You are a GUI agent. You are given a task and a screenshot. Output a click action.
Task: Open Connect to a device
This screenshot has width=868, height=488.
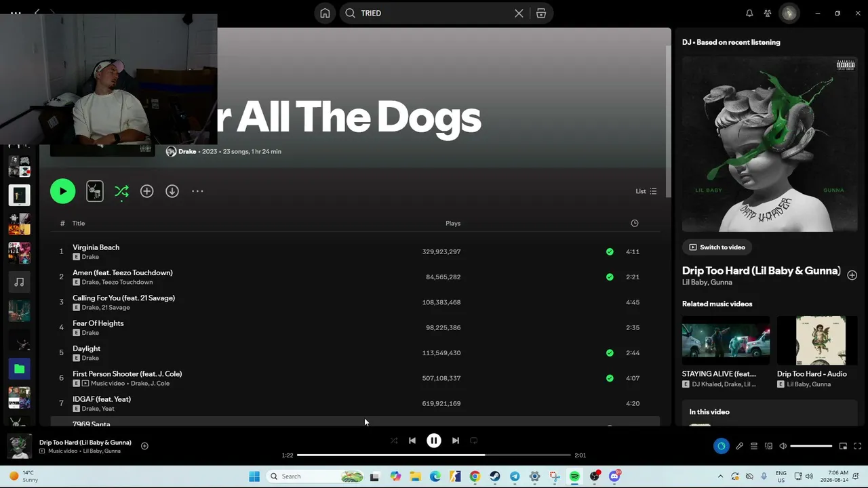(x=768, y=446)
